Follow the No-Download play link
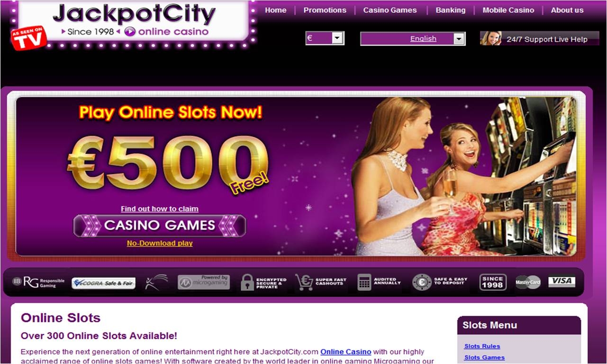 [160, 243]
